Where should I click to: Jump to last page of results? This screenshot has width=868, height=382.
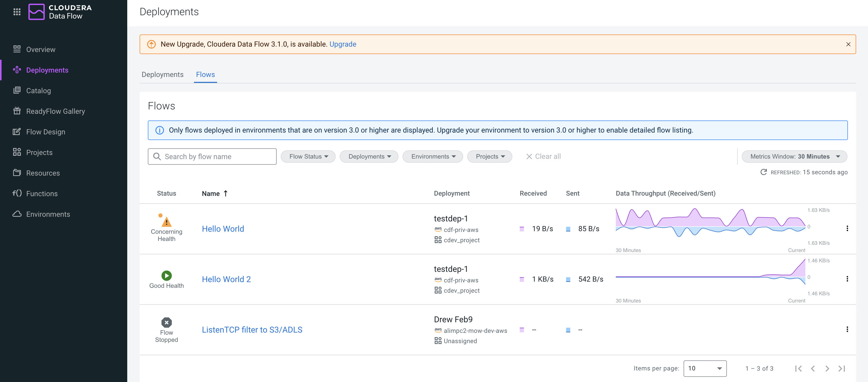pyautogui.click(x=841, y=368)
